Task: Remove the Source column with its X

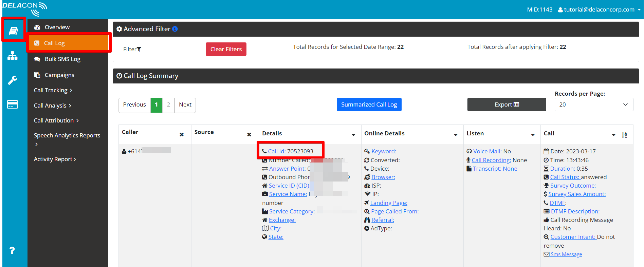Action: click(x=249, y=135)
